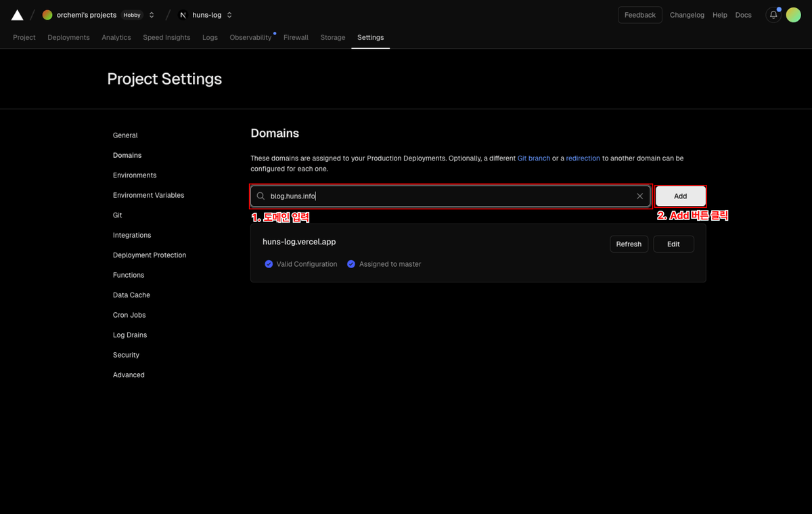
Task: Click the Valid Configuration check icon
Action: pos(269,264)
